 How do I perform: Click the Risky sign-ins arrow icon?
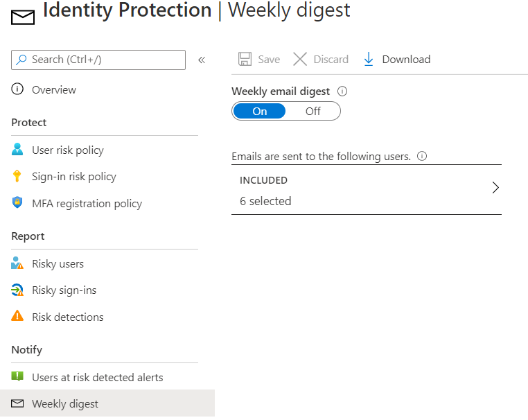click(x=17, y=290)
